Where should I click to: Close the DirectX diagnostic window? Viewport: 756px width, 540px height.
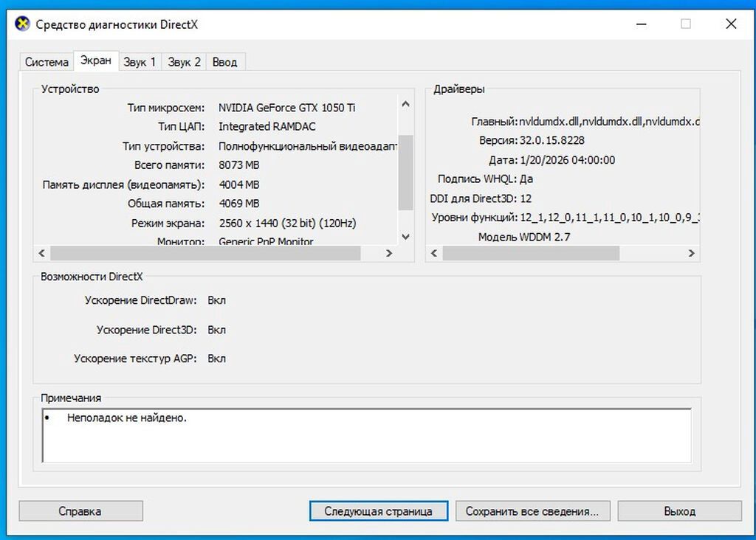coord(731,24)
